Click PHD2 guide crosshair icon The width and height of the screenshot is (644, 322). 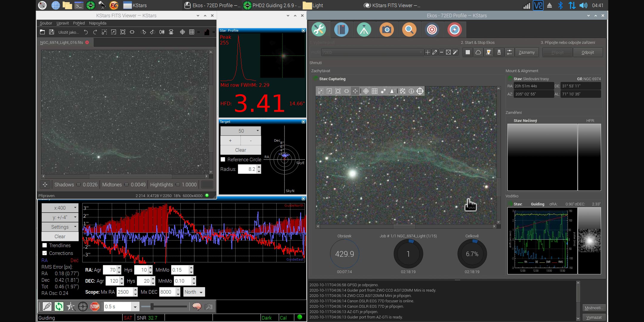point(83,306)
